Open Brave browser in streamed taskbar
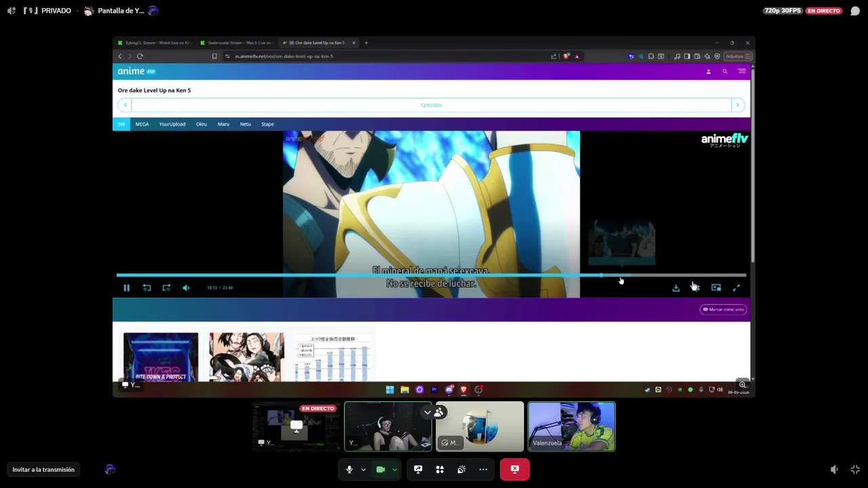 pos(464,390)
